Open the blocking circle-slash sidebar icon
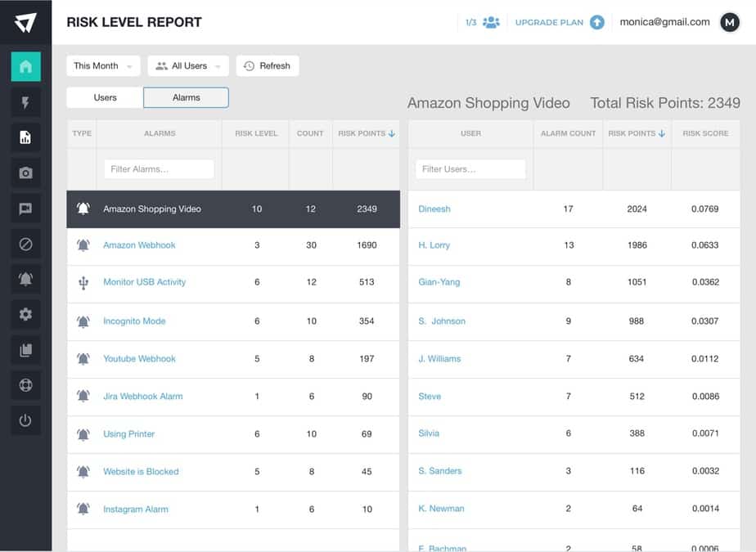 point(25,244)
